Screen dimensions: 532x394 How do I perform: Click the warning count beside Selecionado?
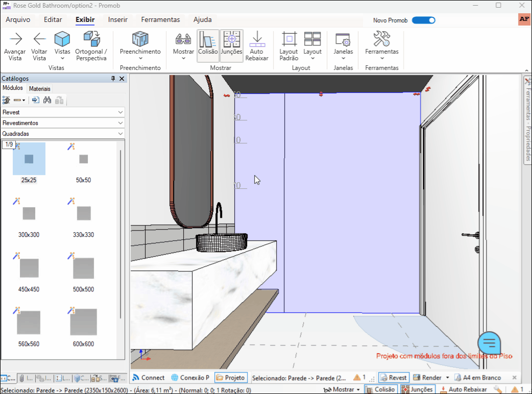(359, 377)
